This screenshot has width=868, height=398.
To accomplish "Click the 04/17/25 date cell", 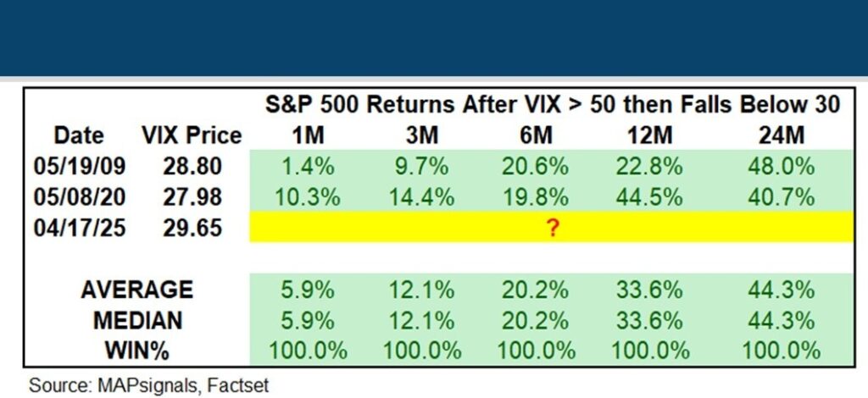I will coord(79,227).
